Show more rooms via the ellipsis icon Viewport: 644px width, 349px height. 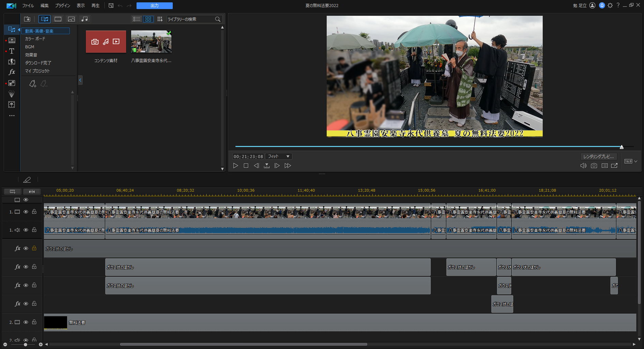(x=12, y=116)
